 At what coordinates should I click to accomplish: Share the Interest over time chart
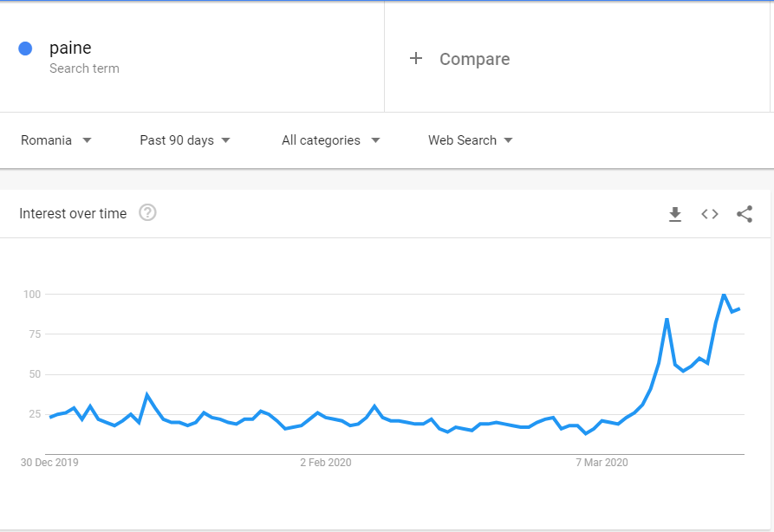[x=745, y=214]
